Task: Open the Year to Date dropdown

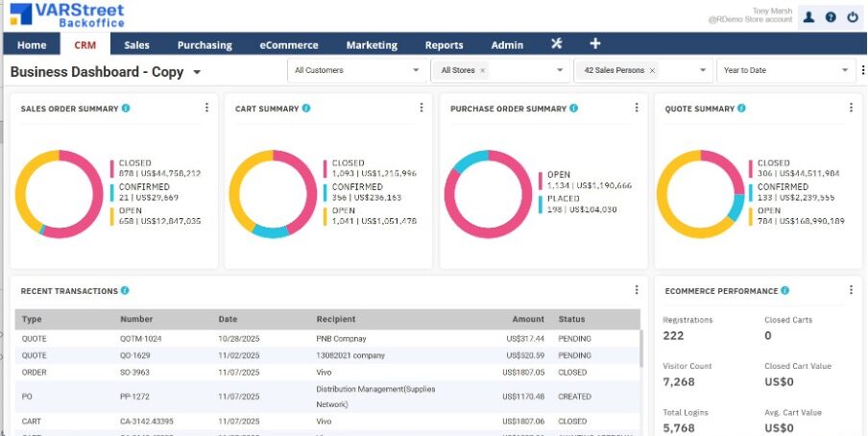Action: click(x=845, y=70)
